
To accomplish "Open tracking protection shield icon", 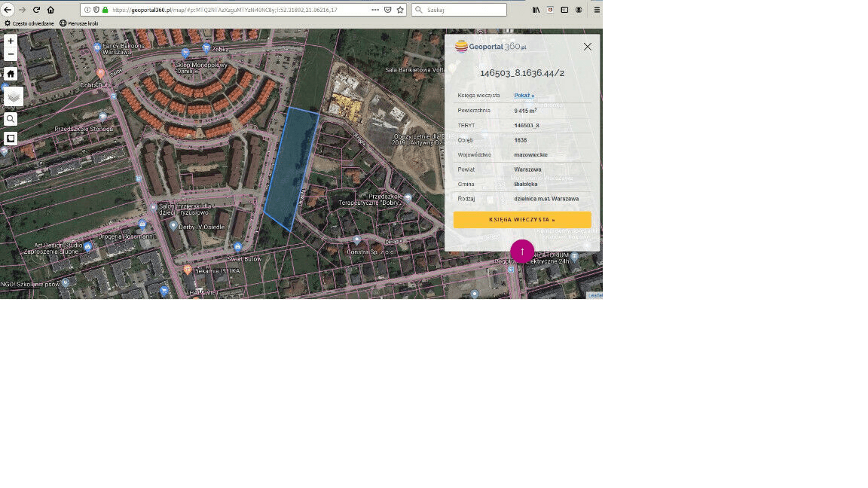I will click(x=96, y=9).
